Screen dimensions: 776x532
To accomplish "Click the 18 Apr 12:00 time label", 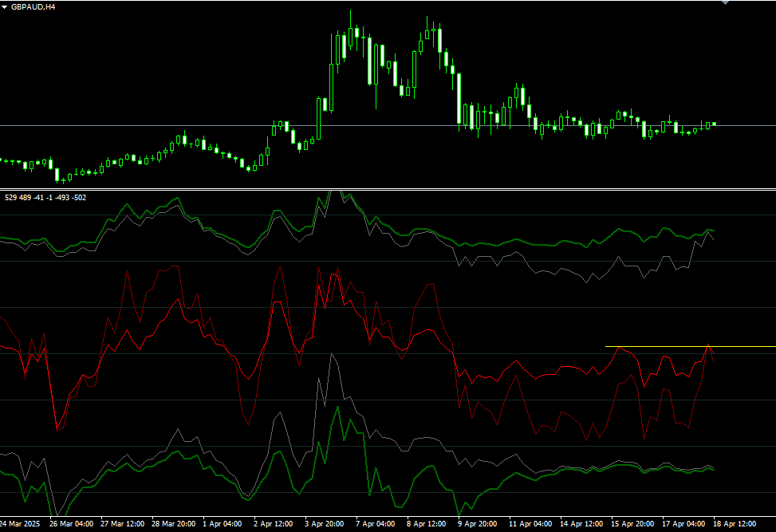I will [x=735, y=523].
